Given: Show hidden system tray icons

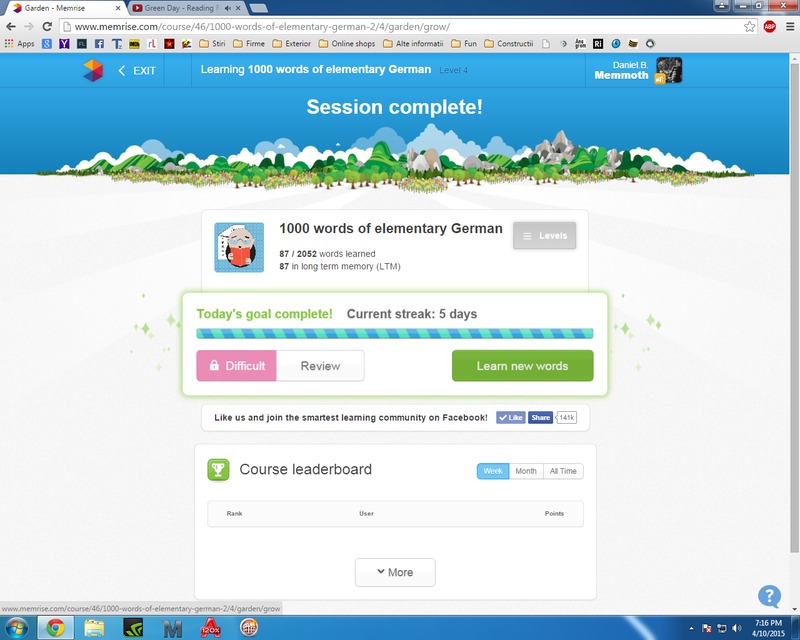Looking at the screenshot, I should coord(691,628).
